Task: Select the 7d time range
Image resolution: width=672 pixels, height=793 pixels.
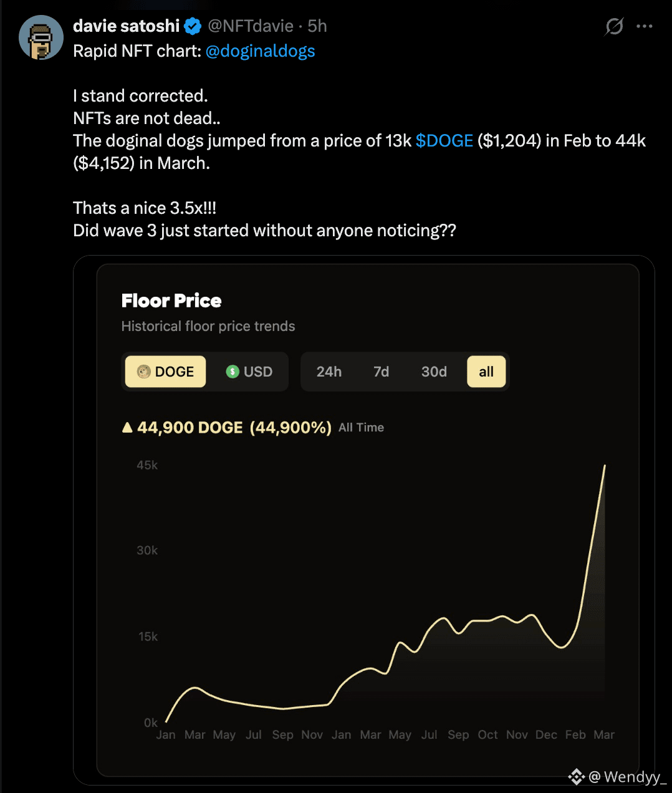Action: [381, 372]
